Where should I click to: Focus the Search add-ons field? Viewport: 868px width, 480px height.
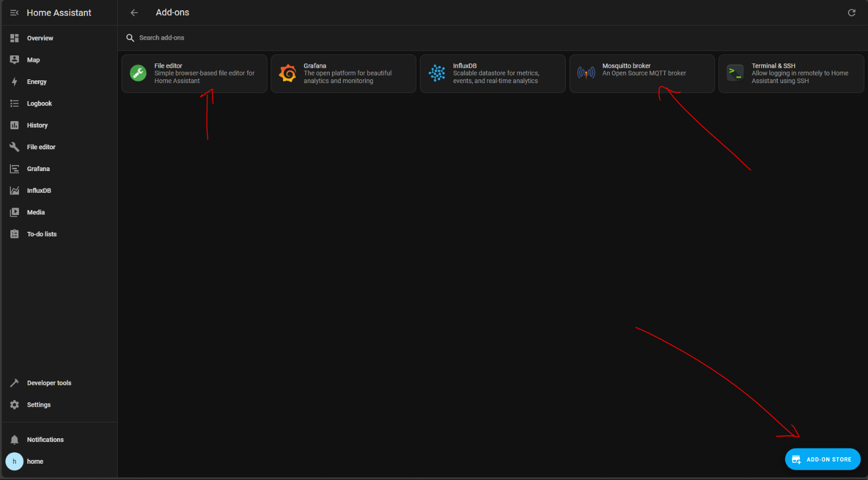pos(493,38)
